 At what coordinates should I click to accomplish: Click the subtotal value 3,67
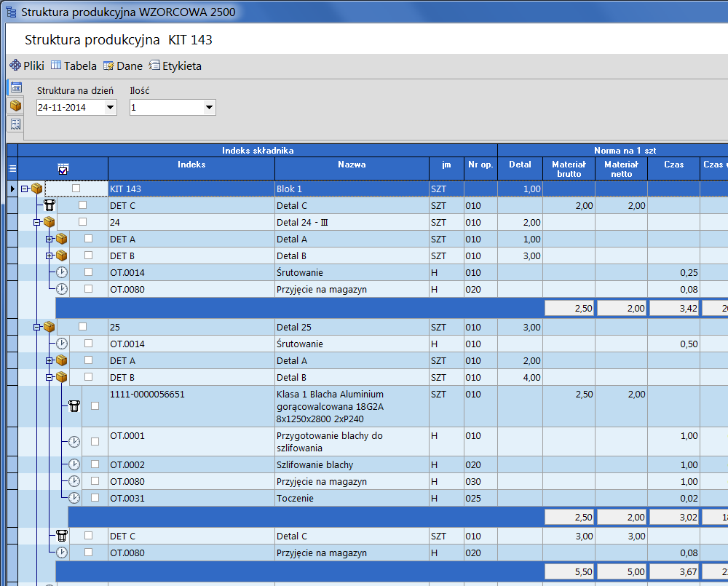pyautogui.click(x=673, y=571)
